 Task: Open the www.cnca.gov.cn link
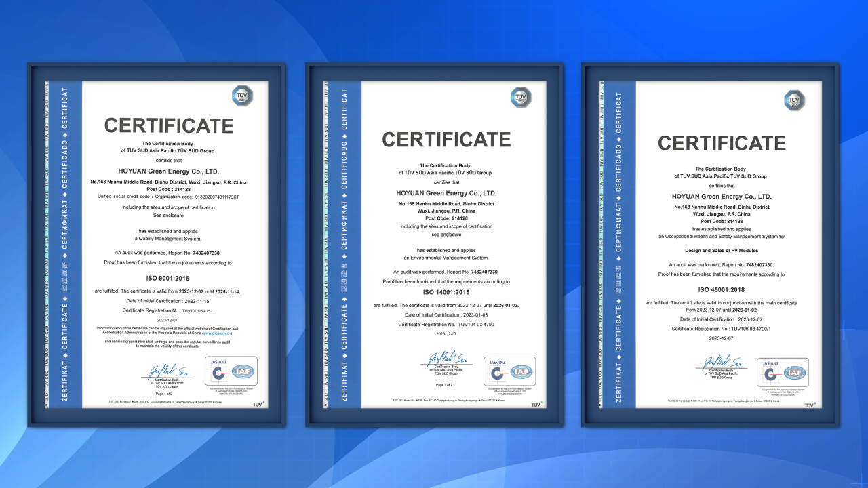point(217,333)
